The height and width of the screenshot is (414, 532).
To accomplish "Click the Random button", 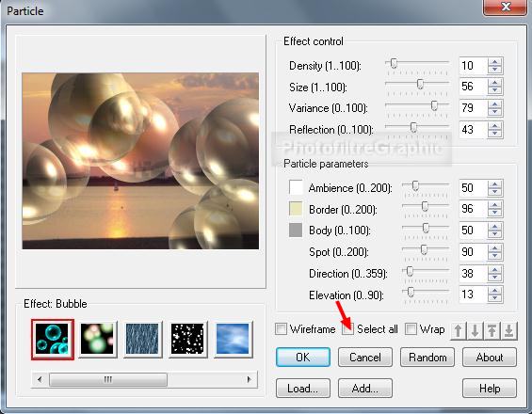I will coord(427,358).
